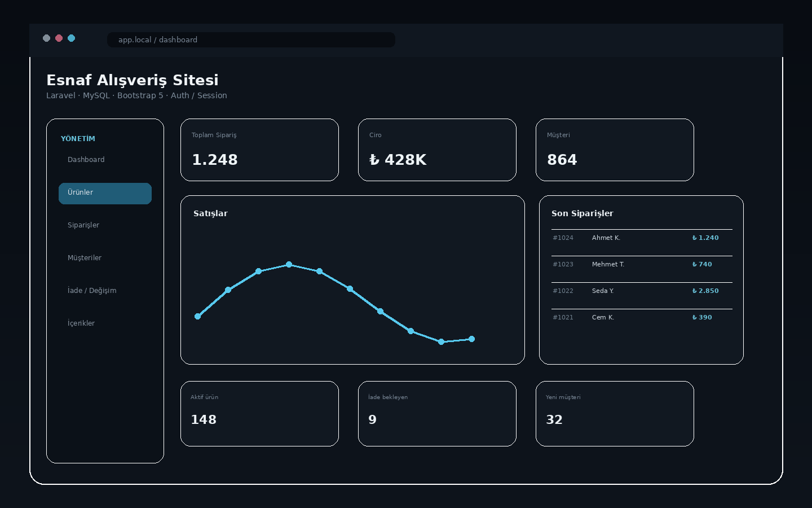The image size is (812, 508).
Task: Open the Toplam Sipariş stat card
Action: click(x=259, y=150)
